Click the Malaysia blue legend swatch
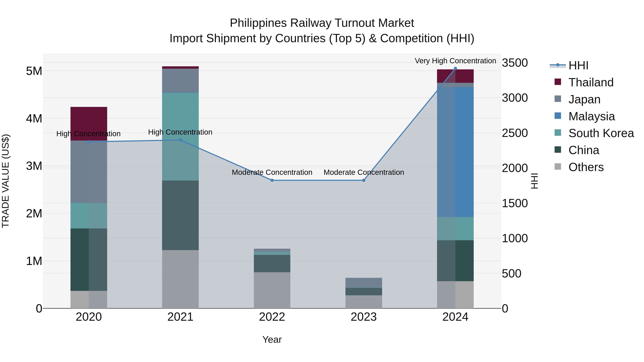644x362 pixels. (558, 116)
